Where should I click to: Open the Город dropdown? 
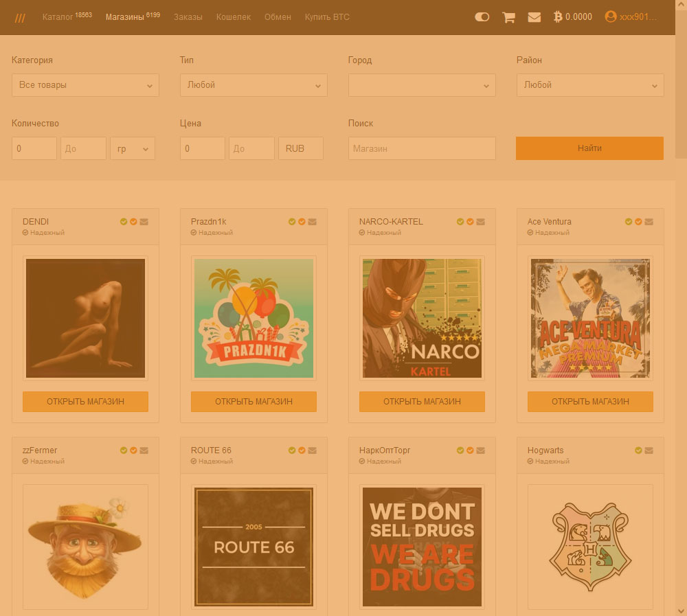pos(422,85)
